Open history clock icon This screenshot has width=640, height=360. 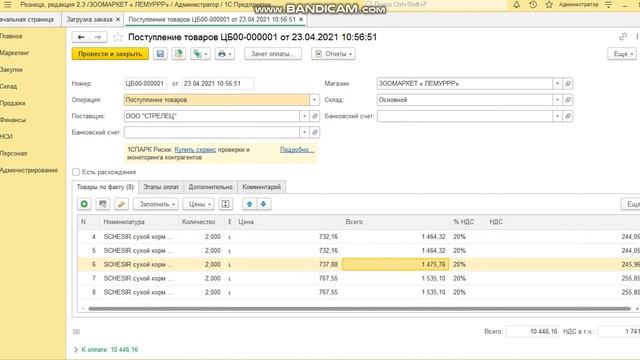click(x=533, y=5)
